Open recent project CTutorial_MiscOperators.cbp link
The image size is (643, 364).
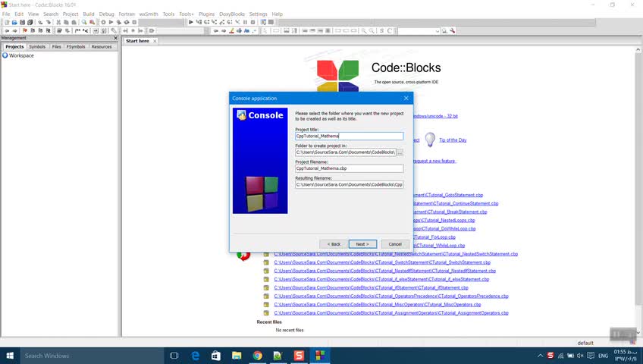[x=378, y=305]
